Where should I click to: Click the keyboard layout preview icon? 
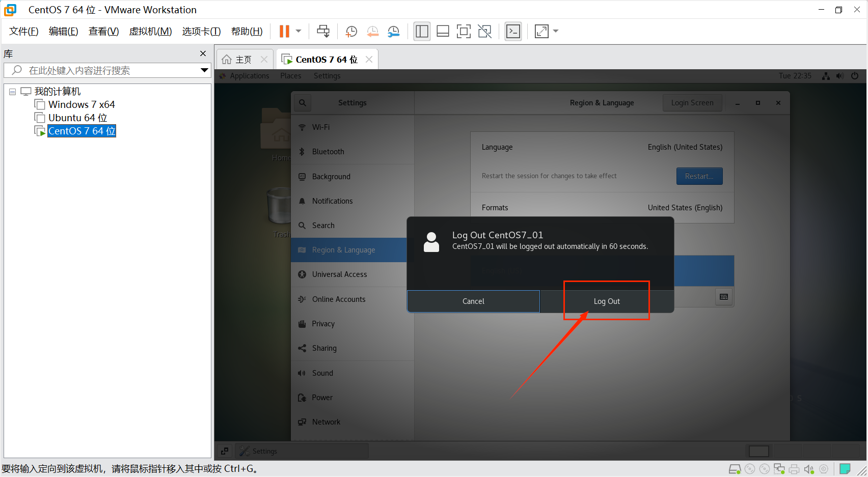point(724,297)
